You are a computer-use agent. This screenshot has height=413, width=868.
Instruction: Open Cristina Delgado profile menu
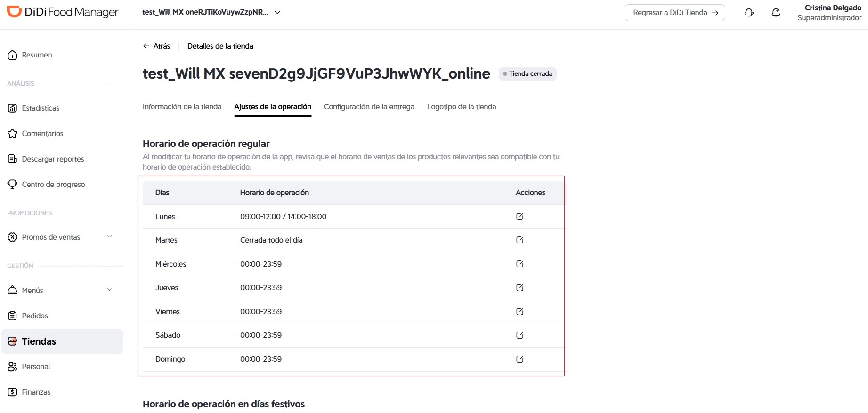point(829,13)
